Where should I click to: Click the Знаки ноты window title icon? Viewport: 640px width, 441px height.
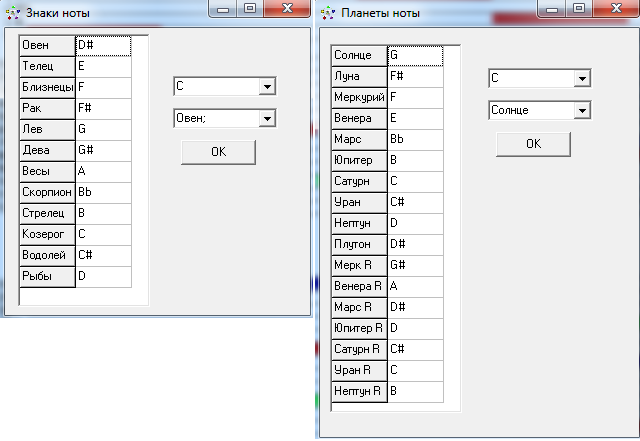pyautogui.click(x=11, y=14)
